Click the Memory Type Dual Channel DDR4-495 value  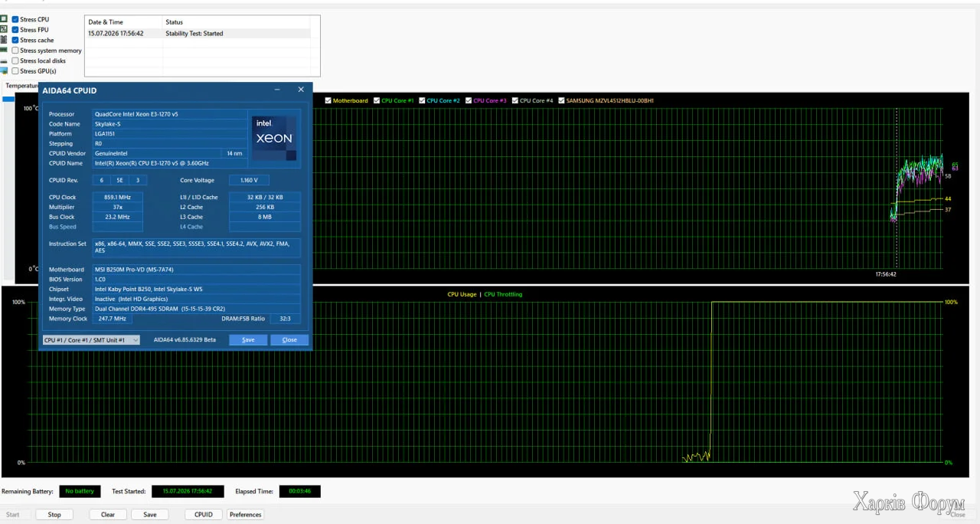coord(197,309)
